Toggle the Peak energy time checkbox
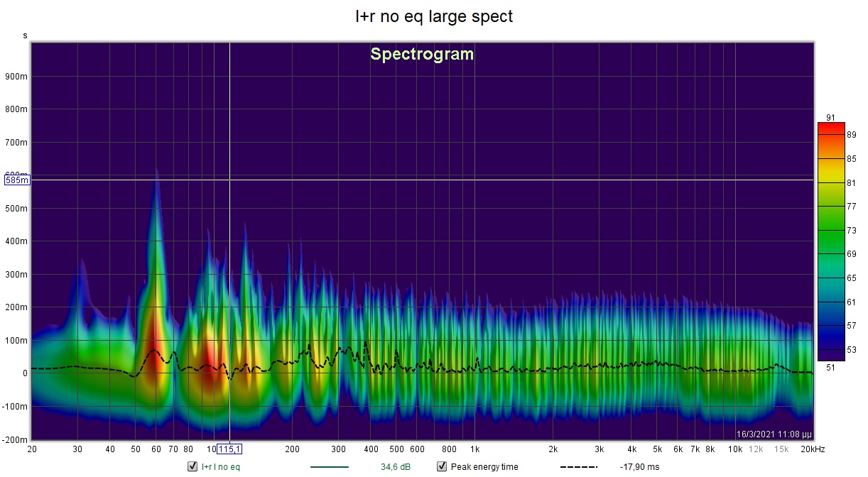Screen dimensions: 868x477 441,466
